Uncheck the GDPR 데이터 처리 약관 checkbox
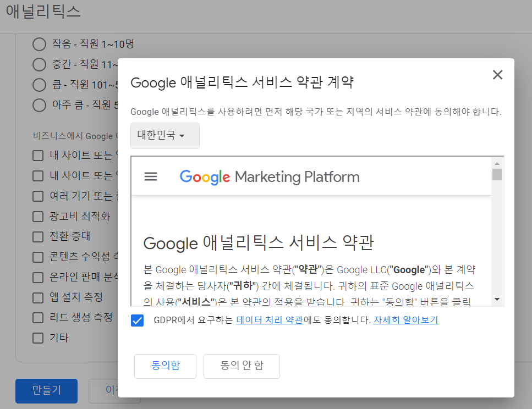This screenshot has width=532, height=409. pos(137,320)
